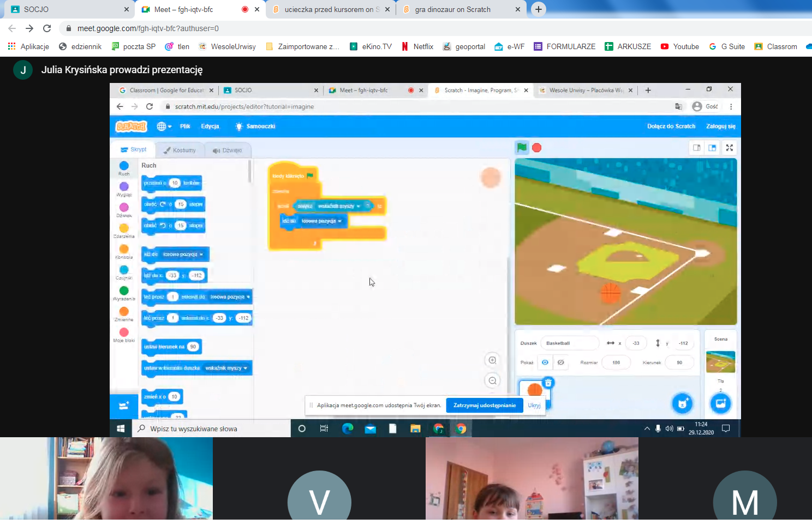This screenshot has width=812, height=524.
Task: Click Zaloguj się link
Action: (x=721, y=126)
